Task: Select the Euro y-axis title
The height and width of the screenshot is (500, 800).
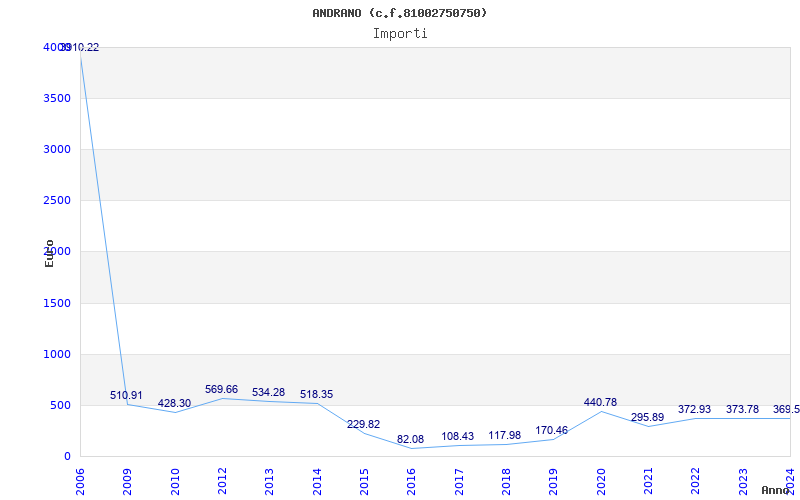Action: (x=49, y=253)
